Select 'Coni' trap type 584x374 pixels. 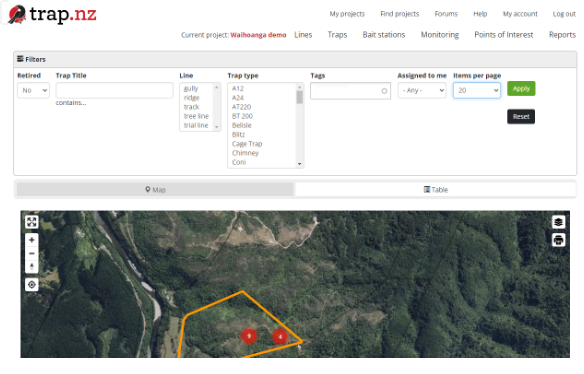pyautogui.click(x=239, y=162)
